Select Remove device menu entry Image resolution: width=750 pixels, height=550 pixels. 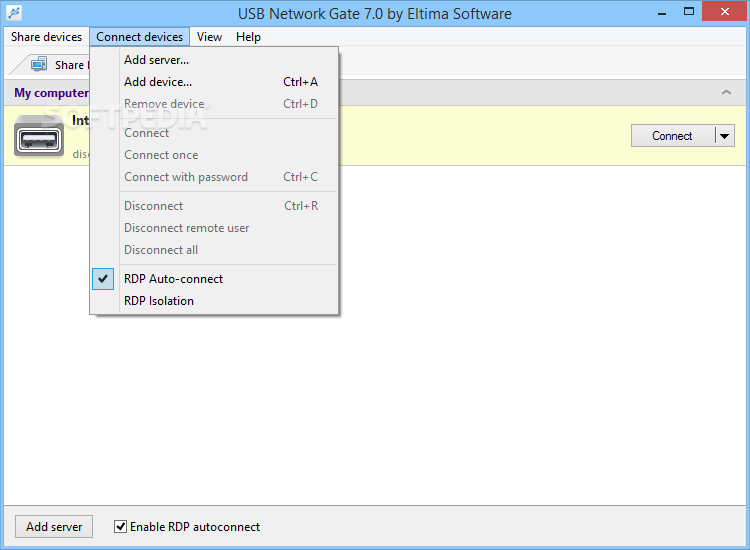click(x=214, y=104)
